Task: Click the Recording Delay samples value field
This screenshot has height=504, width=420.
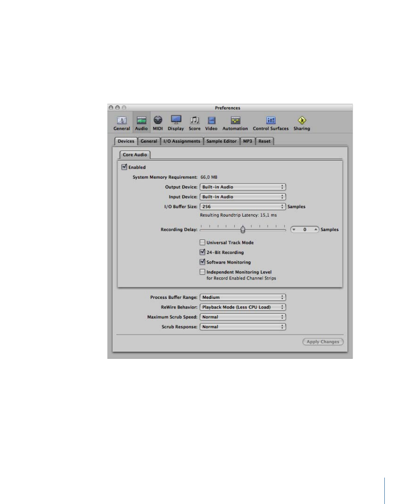Action: 305,229
